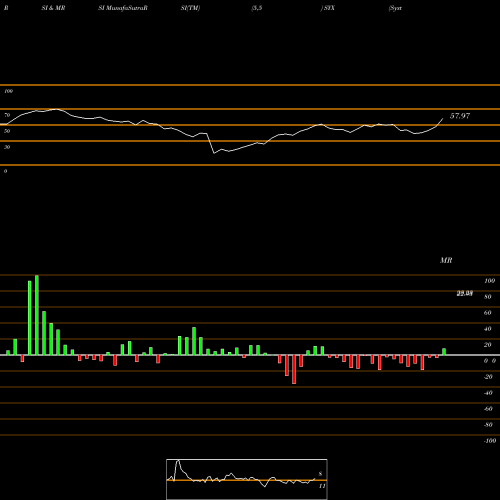Viewport: 500px width, 500px height.
Task: Click the RSI axis label 30
Action: click(7, 147)
